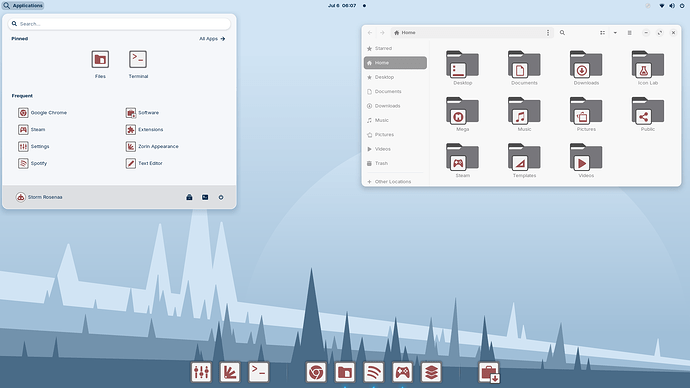Open Zorin Appearance from Frequent apps
This screenshot has width=690, height=388.
[152, 146]
